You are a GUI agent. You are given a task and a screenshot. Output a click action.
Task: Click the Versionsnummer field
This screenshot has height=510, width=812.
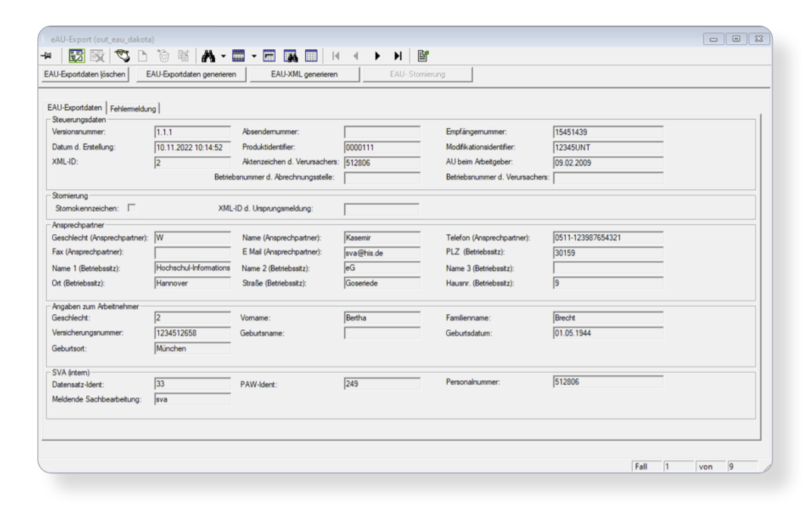pyautogui.click(x=193, y=132)
